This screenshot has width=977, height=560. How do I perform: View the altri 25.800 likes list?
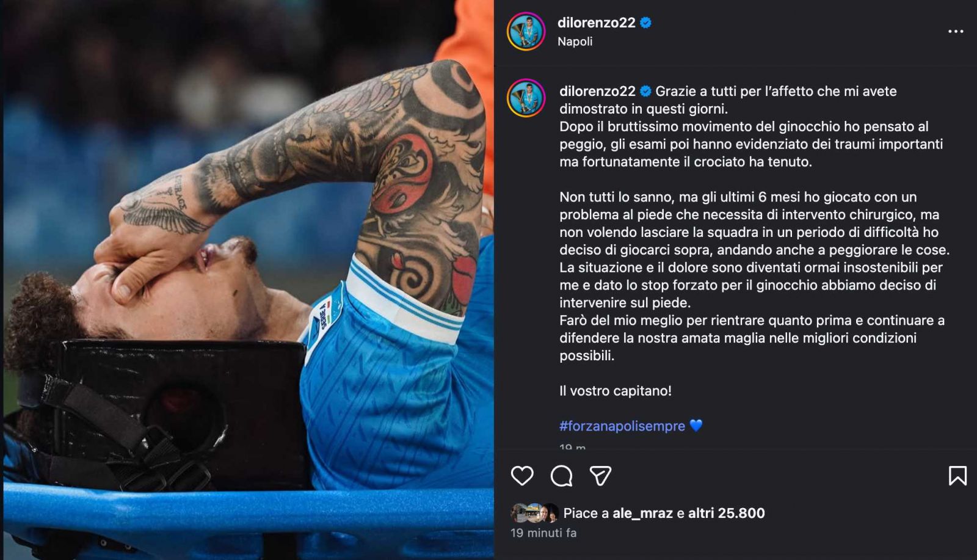[x=726, y=513]
